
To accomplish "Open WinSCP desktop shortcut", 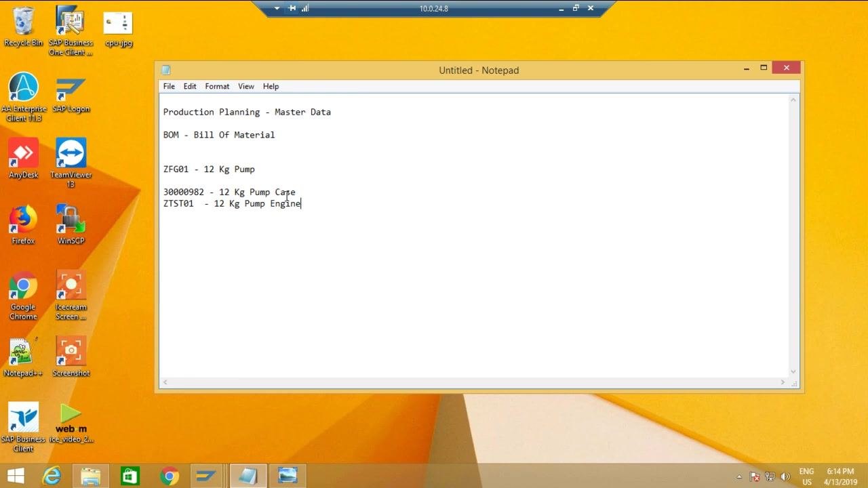I will (71, 224).
